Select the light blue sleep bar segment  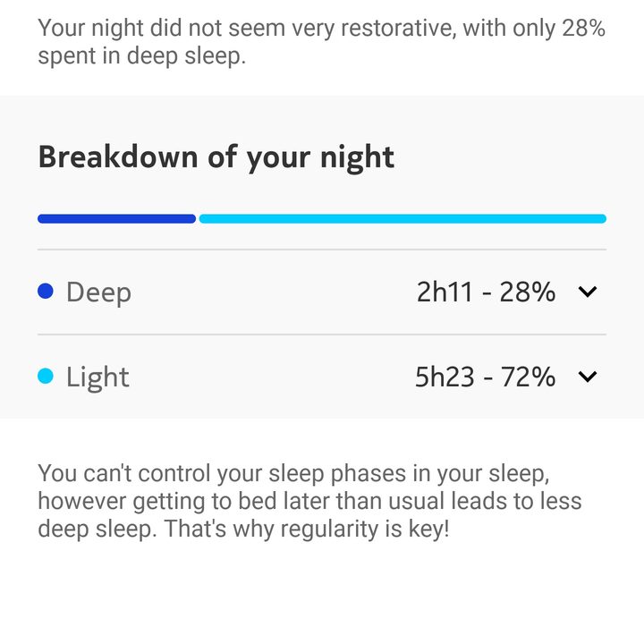point(402,218)
